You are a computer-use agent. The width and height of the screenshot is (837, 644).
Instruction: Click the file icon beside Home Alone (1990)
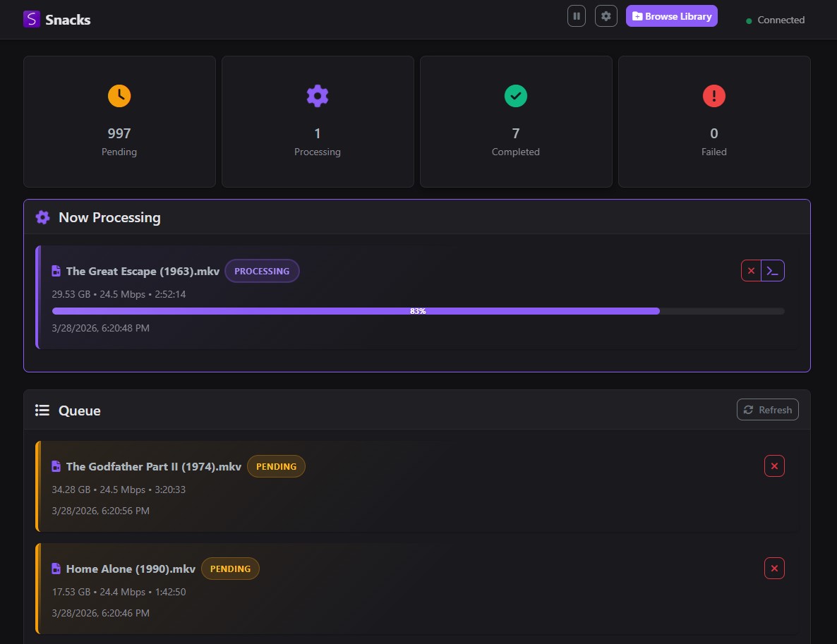pos(56,569)
